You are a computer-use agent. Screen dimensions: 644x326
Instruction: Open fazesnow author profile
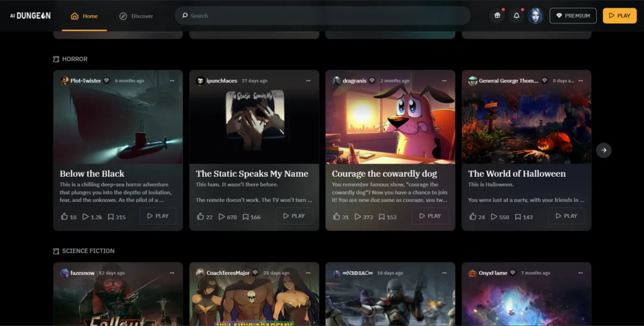pyautogui.click(x=82, y=273)
